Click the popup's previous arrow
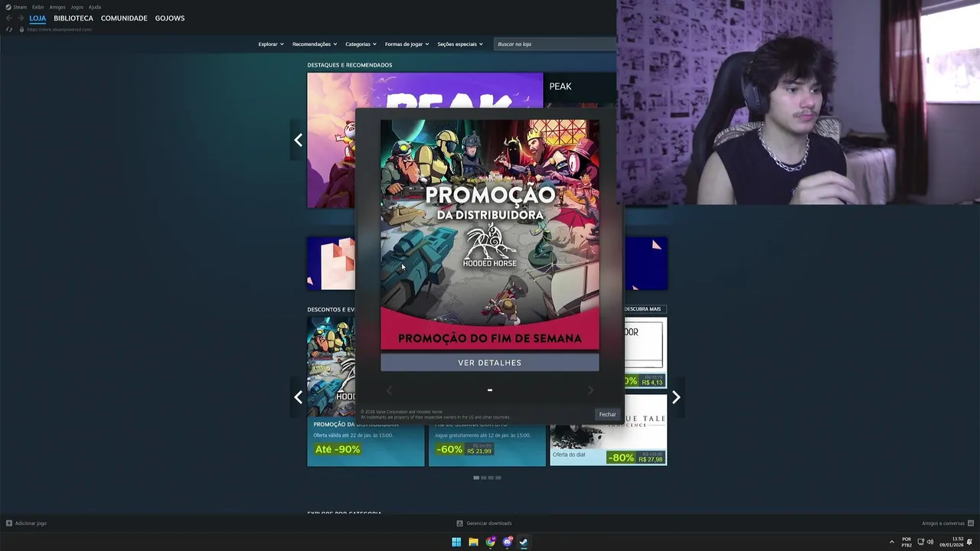The image size is (980, 551). tap(389, 390)
